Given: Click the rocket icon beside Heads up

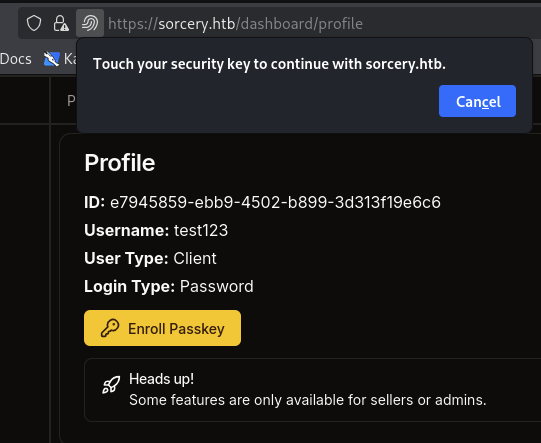Looking at the screenshot, I should tap(111, 385).
